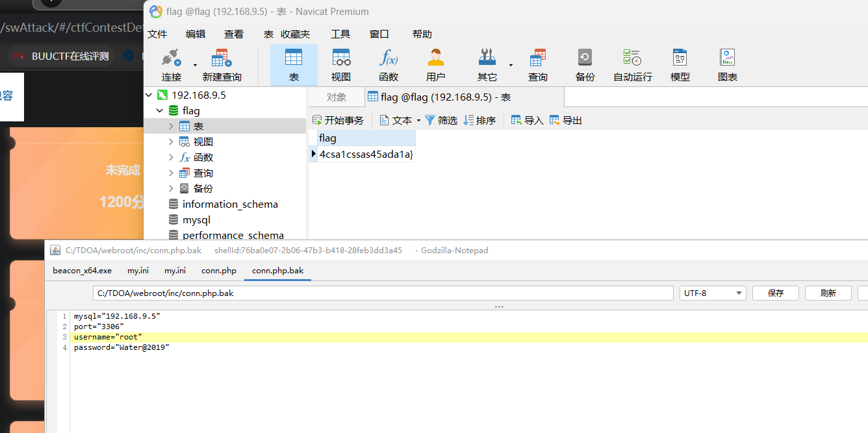Expand the 视图 tree node chevron
Viewport: 868px width, 433px height.
[171, 142]
